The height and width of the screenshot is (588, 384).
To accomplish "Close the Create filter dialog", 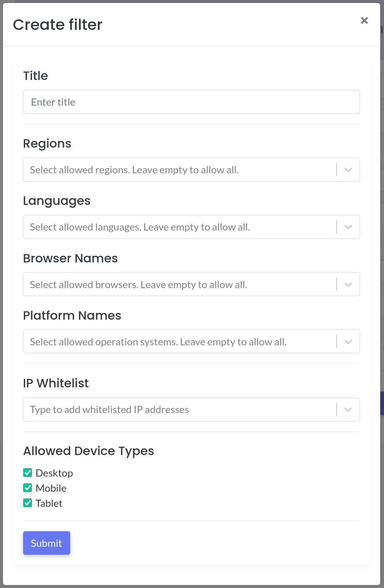I will pyautogui.click(x=364, y=21).
